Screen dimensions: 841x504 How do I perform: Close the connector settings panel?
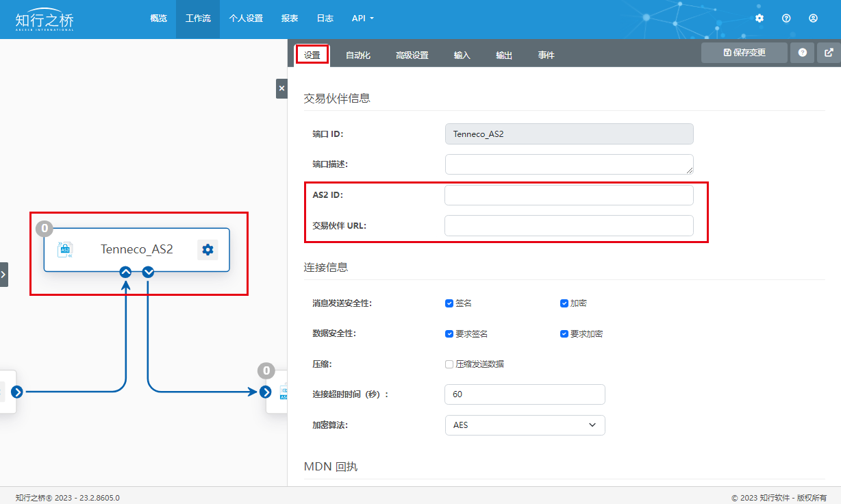tap(281, 88)
